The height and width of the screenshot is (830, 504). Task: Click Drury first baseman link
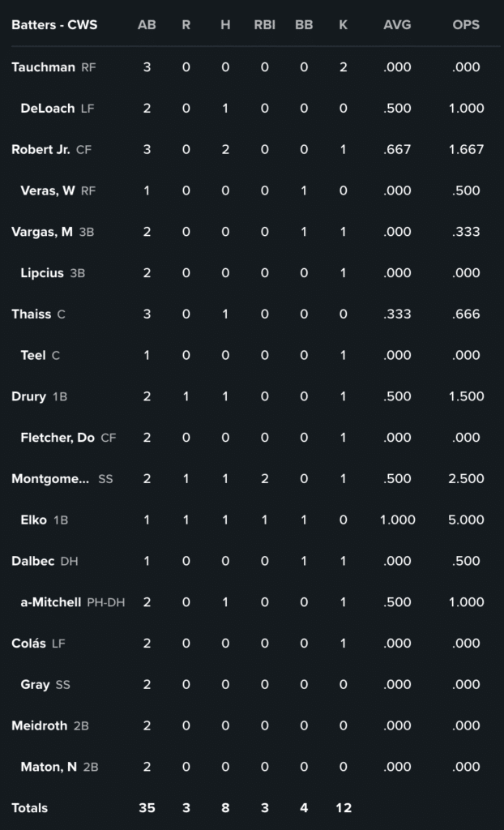point(28,397)
